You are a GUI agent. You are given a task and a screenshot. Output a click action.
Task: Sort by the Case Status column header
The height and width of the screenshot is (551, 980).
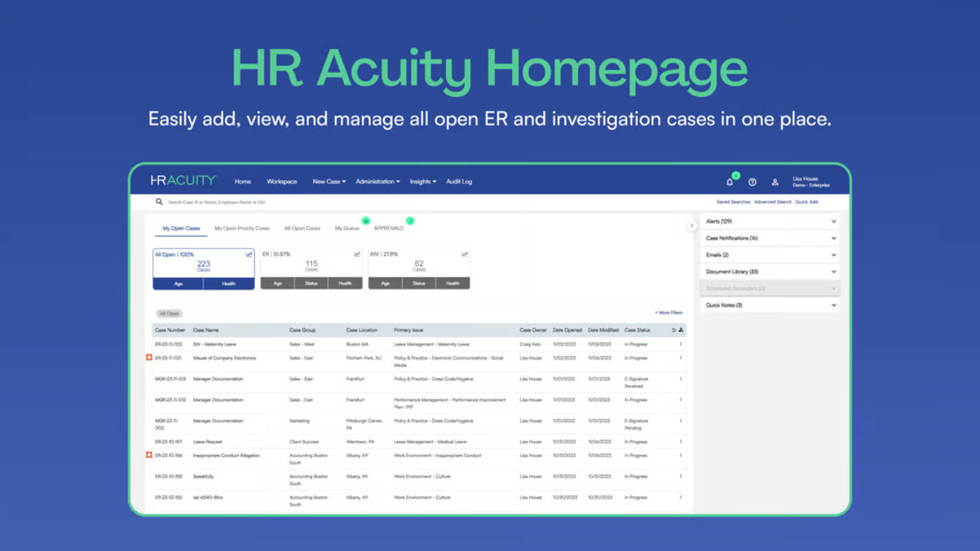point(637,330)
